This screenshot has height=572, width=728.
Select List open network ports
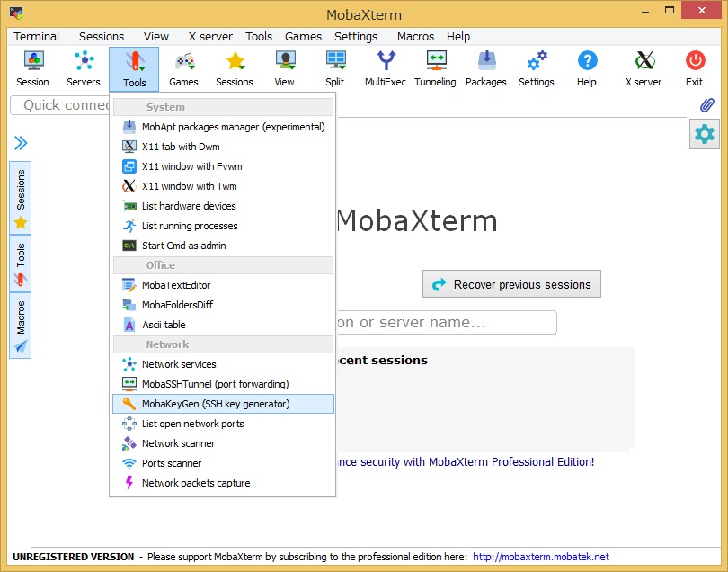click(223, 424)
